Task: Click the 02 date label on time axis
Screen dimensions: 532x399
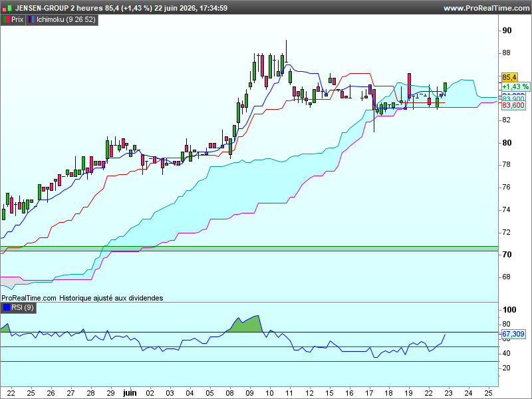Action: 150,394
